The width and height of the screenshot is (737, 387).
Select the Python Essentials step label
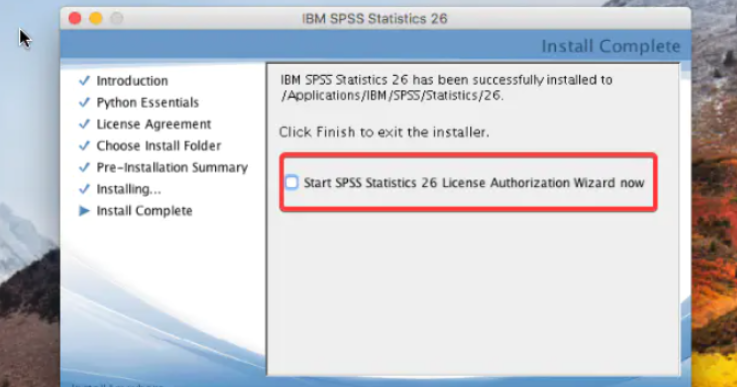[x=148, y=103]
